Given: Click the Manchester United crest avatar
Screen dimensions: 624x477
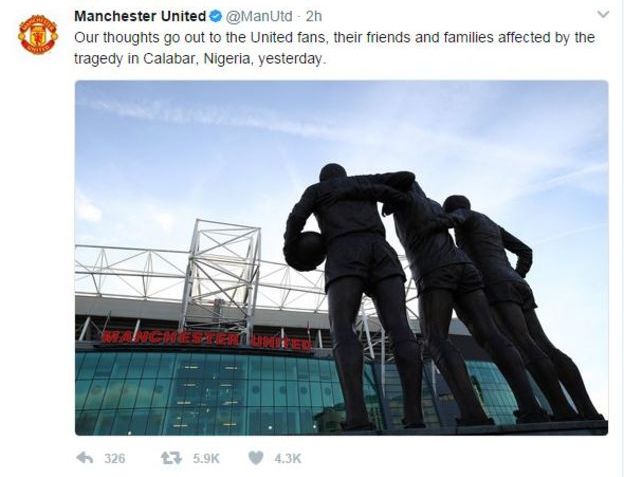Looking at the screenshot, I should [38, 35].
